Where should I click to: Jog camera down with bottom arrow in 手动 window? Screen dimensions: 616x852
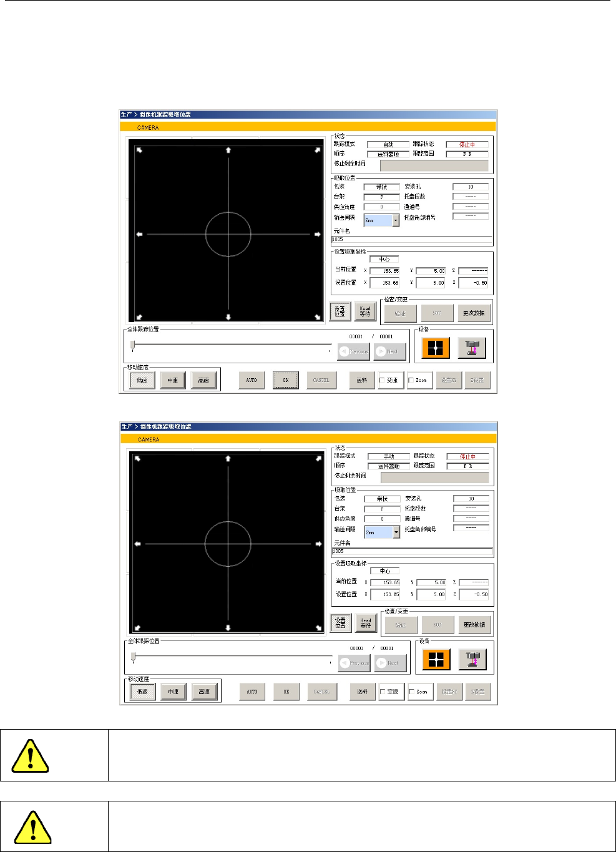click(x=228, y=628)
